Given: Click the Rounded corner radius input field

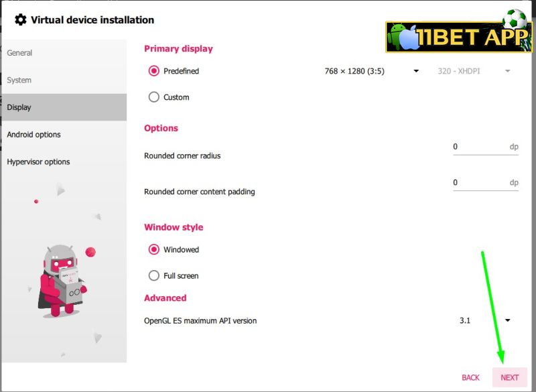Looking at the screenshot, I should [486, 147].
